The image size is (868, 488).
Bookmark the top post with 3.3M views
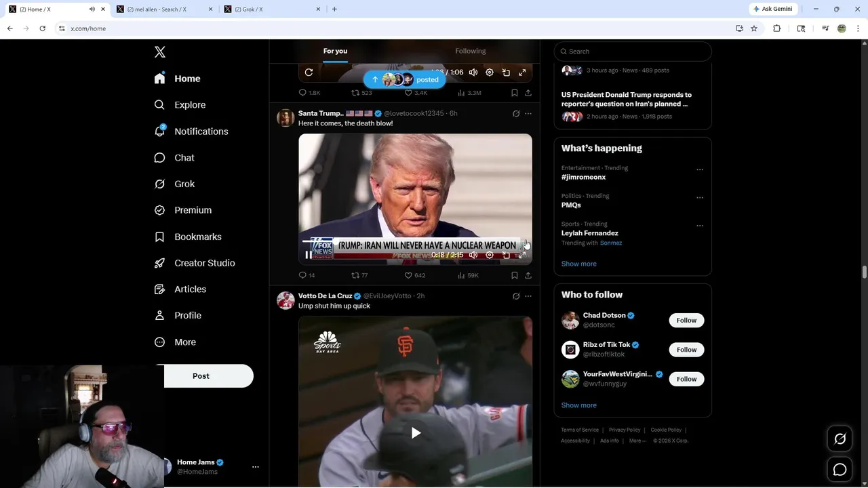(515, 93)
